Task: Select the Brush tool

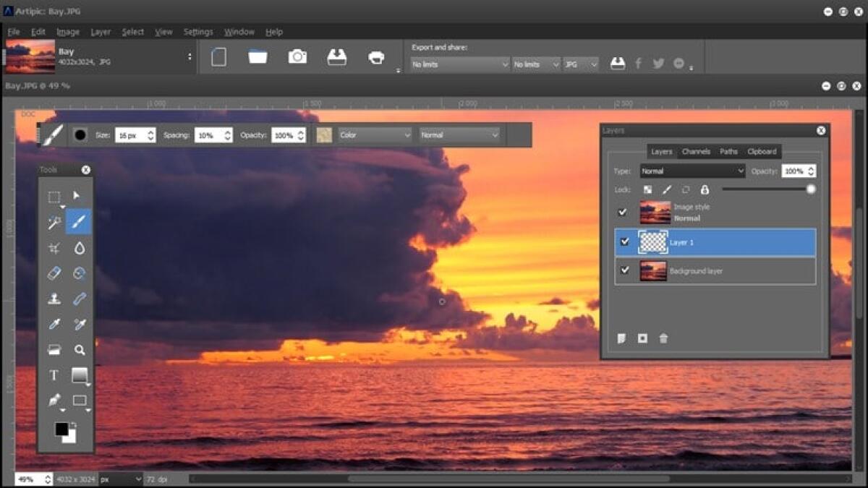Action: (80, 221)
